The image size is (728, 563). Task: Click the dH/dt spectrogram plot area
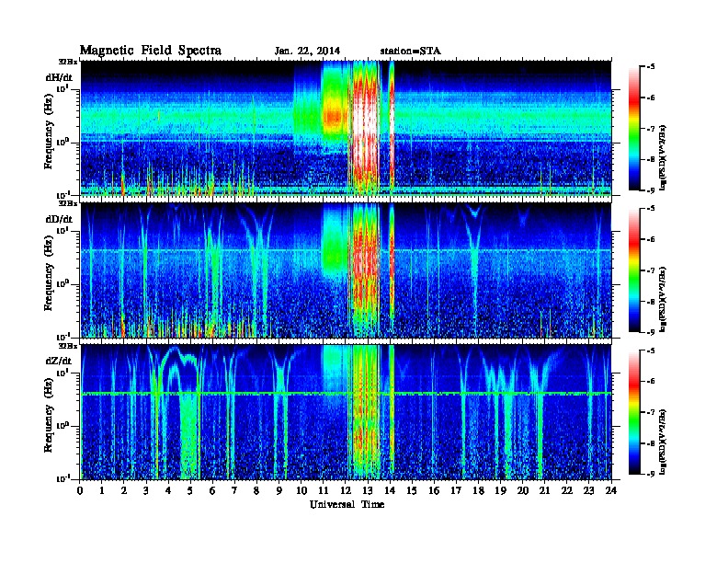[x=347, y=128]
